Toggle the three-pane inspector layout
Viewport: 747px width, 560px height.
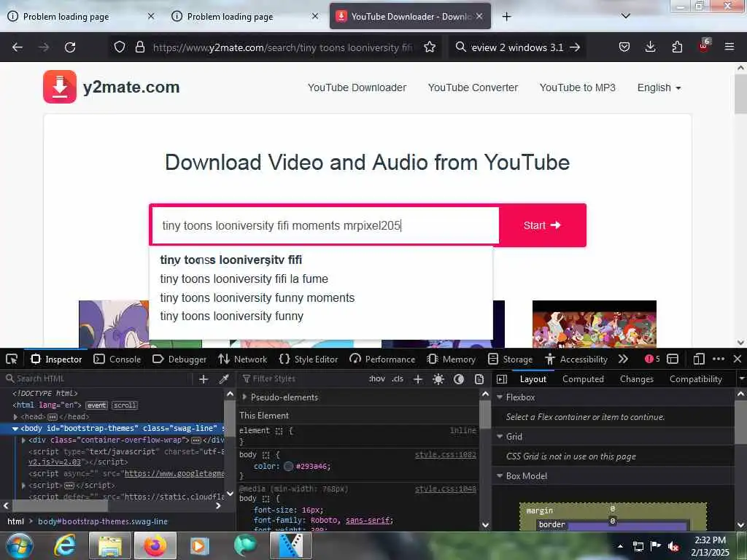(x=502, y=379)
